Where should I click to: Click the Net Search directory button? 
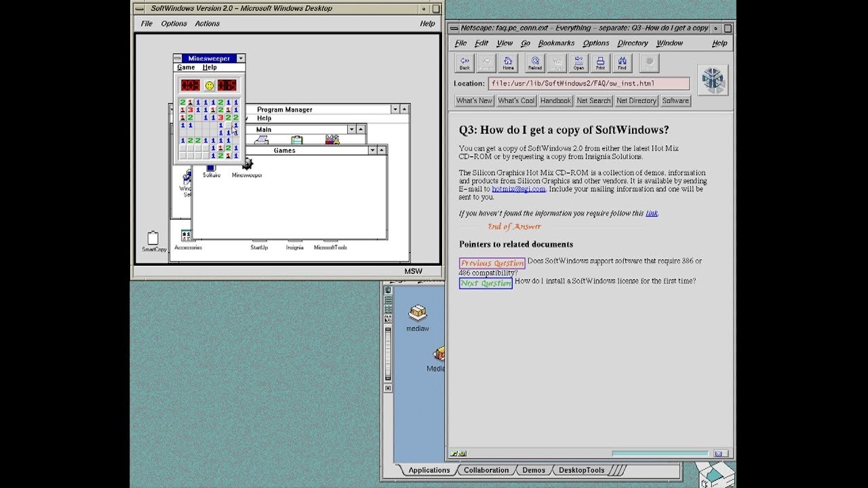tap(593, 100)
